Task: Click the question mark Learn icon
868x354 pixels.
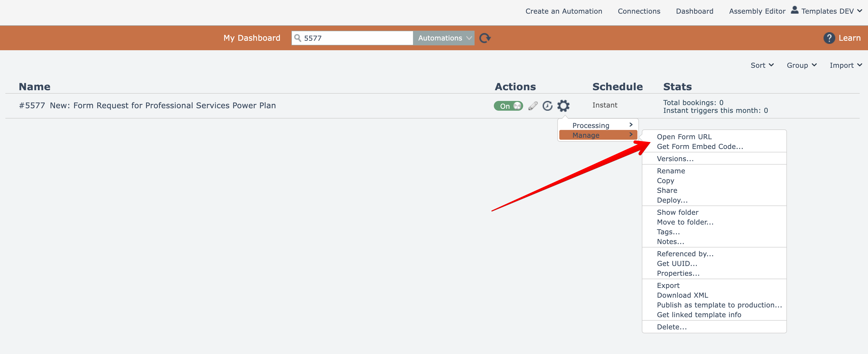Action: tap(829, 38)
